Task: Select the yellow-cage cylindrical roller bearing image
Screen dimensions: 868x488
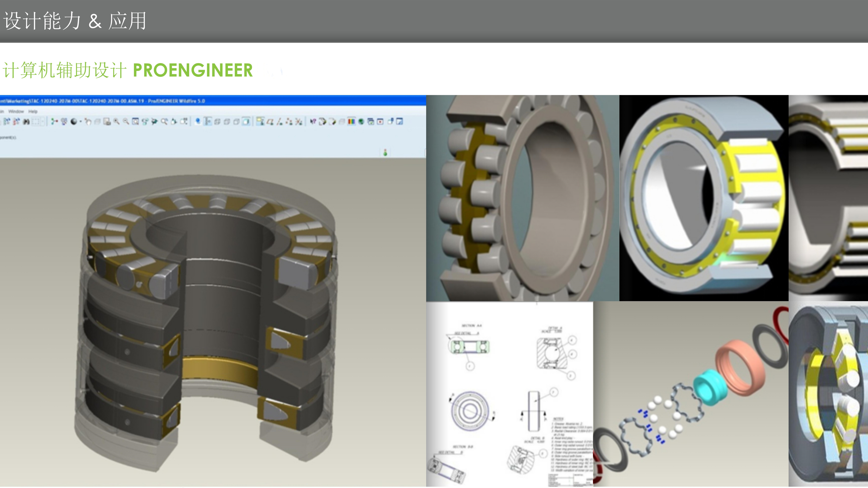Action: [704, 198]
